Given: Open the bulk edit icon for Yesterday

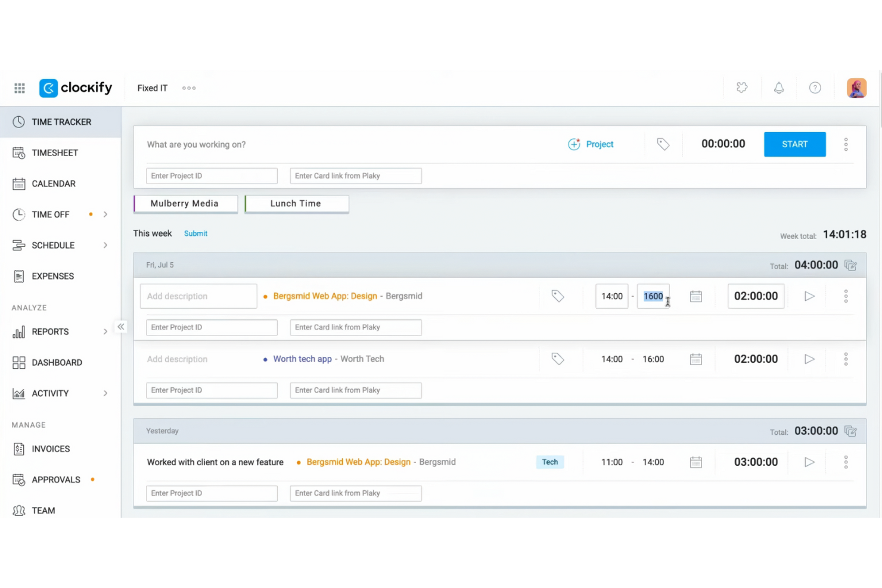Looking at the screenshot, I should point(850,431).
